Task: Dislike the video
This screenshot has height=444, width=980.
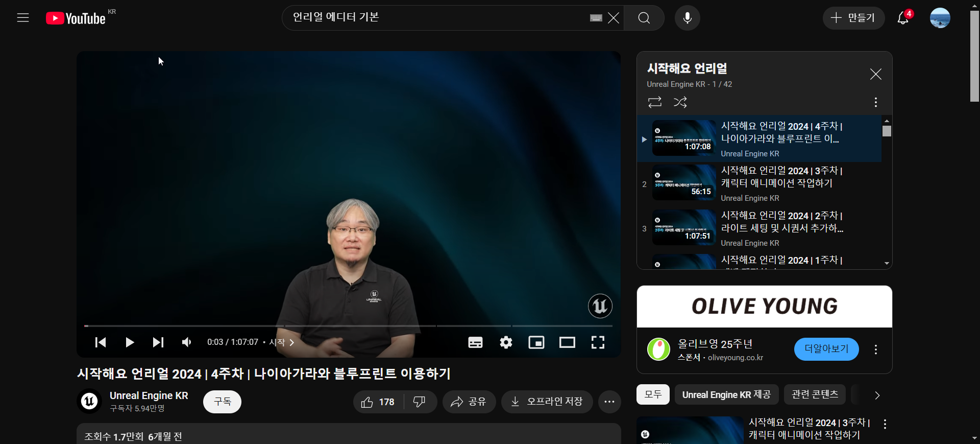Action: [420, 402]
